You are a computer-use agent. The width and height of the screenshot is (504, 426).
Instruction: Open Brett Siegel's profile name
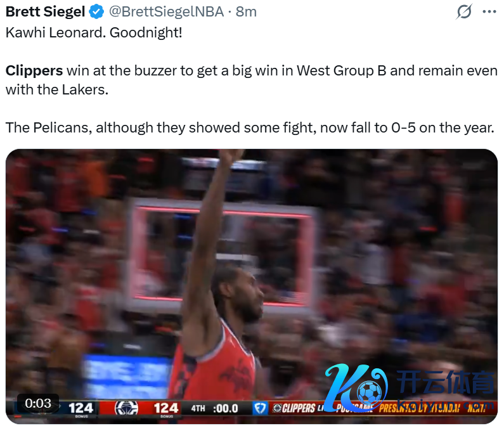pyautogui.click(x=45, y=12)
